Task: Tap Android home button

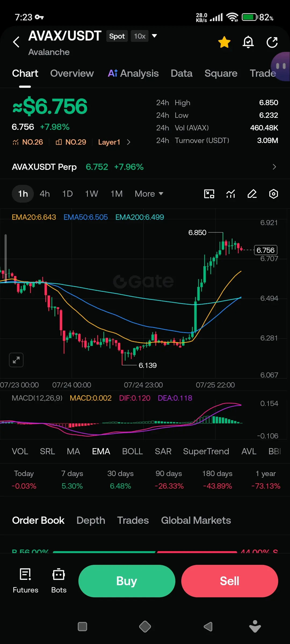Action: [x=145, y=627]
